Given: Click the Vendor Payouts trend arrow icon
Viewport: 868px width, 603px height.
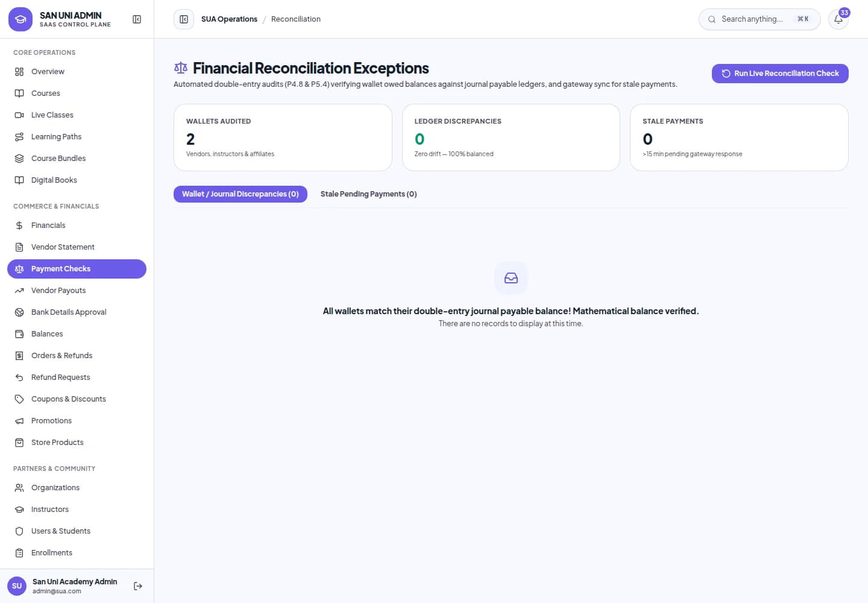Looking at the screenshot, I should [x=19, y=291].
